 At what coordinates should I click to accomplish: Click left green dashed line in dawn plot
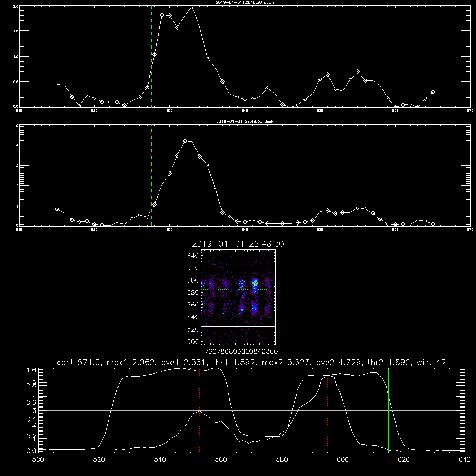pyautogui.click(x=151, y=56)
